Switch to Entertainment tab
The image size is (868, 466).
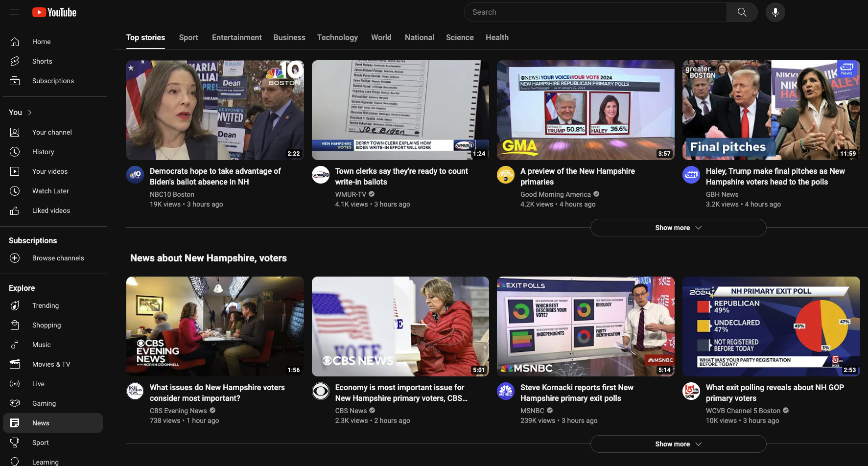tap(237, 38)
